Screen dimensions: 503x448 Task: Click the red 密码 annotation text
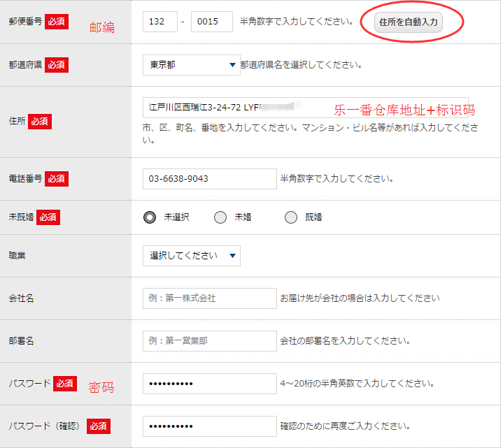coord(101,387)
